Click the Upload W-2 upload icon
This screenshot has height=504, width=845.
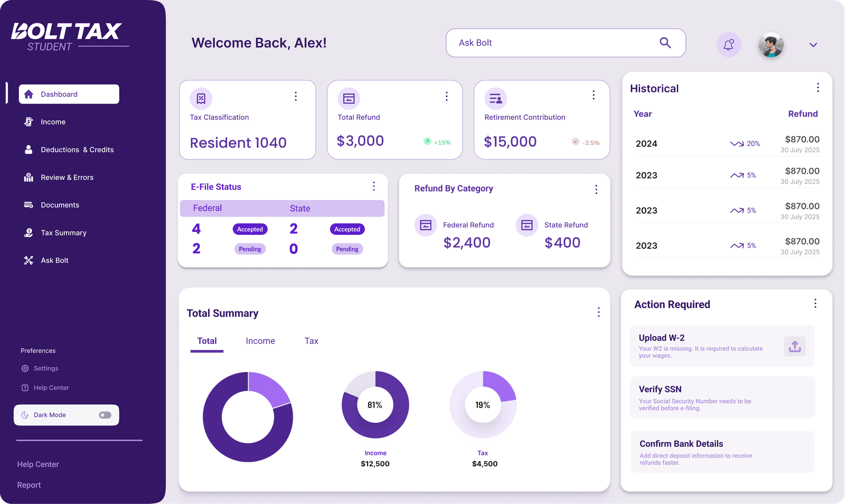coord(794,347)
